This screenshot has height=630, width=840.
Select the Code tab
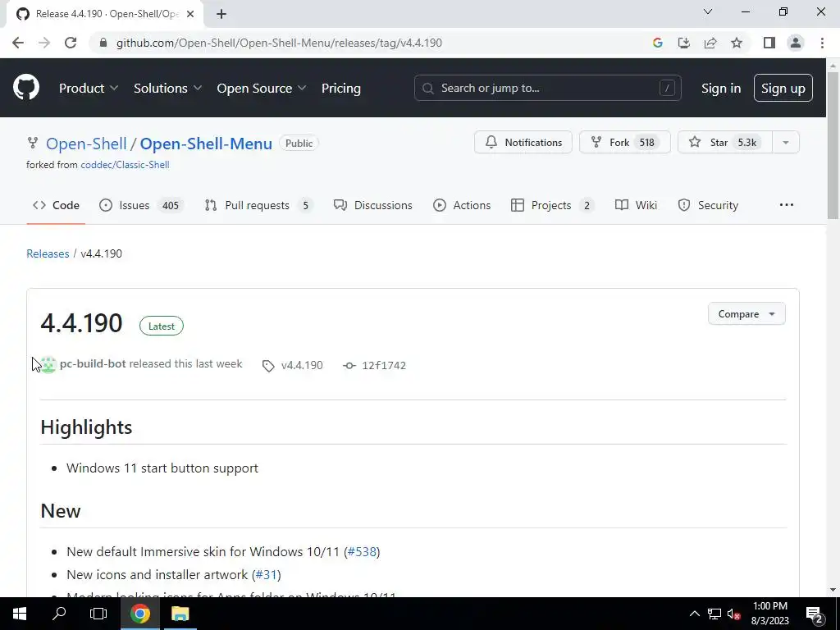[x=56, y=205]
